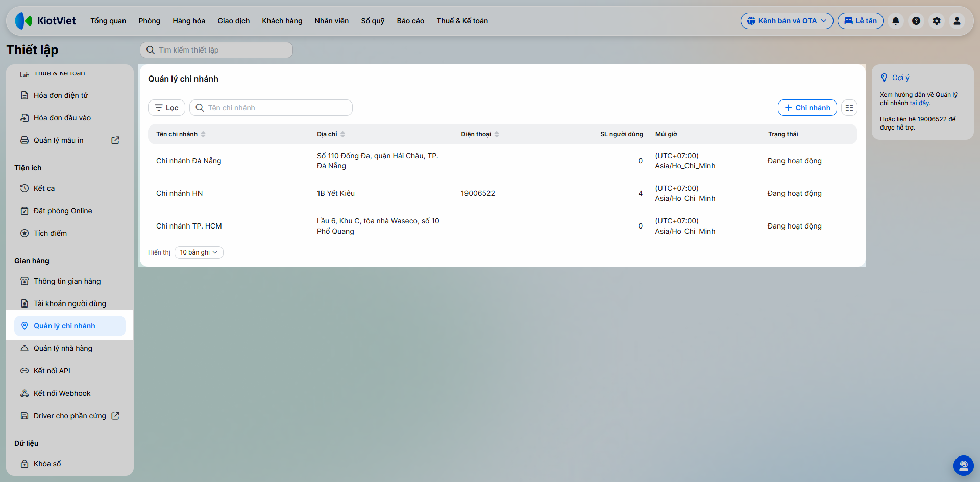Click the Hóa đơn điện tử icon
This screenshot has width=980, height=482.
24,95
